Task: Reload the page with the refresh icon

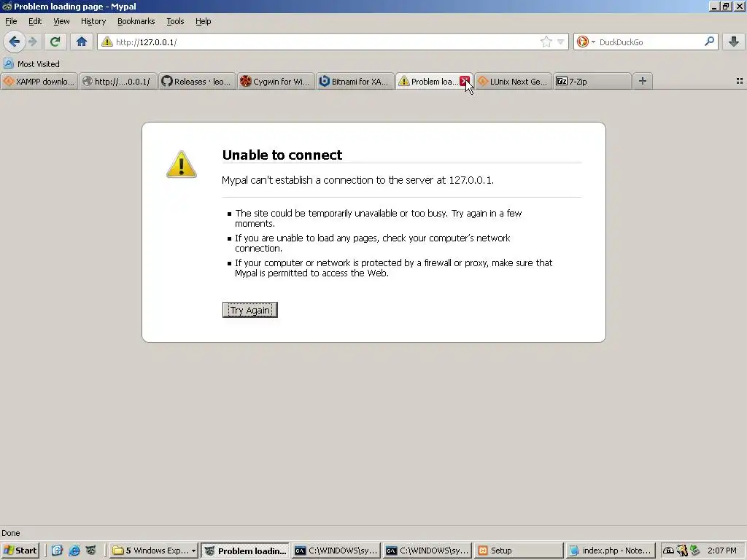Action: pyautogui.click(x=55, y=42)
